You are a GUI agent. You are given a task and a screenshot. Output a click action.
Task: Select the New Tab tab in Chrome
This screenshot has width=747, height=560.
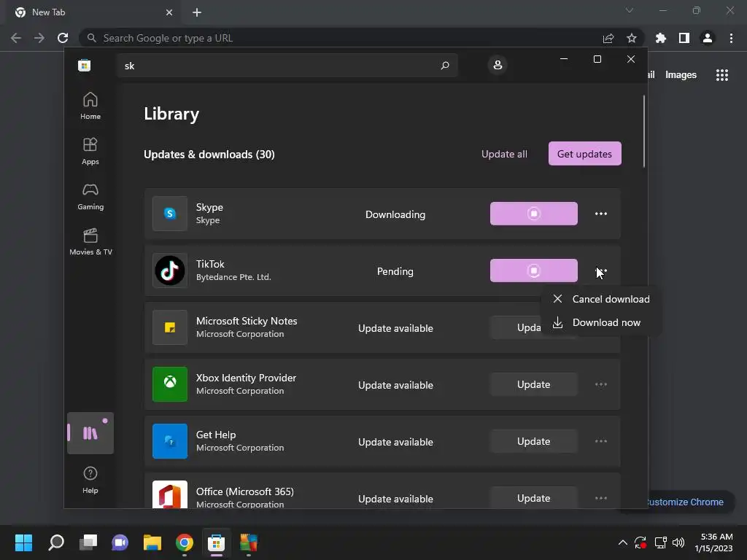point(94,12)
